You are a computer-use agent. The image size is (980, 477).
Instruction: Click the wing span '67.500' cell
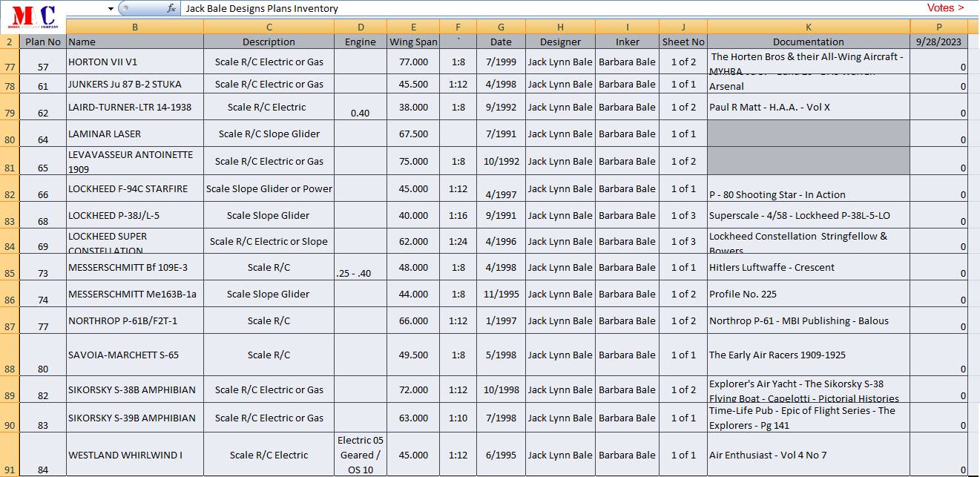413,134
